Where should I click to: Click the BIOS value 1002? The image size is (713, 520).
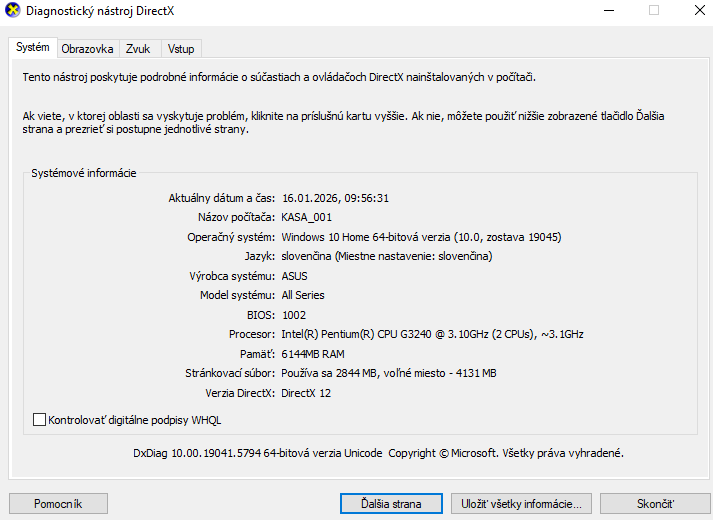[294, 315]
